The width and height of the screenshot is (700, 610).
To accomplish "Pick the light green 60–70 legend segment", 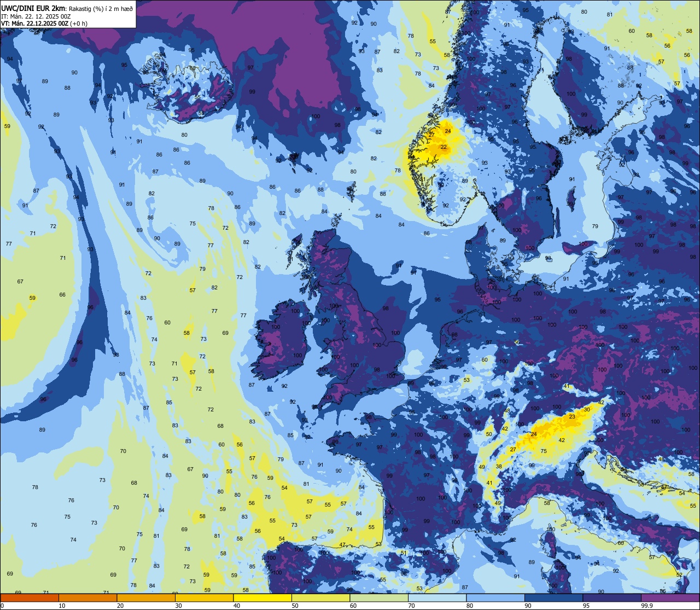I will [x=379, y=597].
